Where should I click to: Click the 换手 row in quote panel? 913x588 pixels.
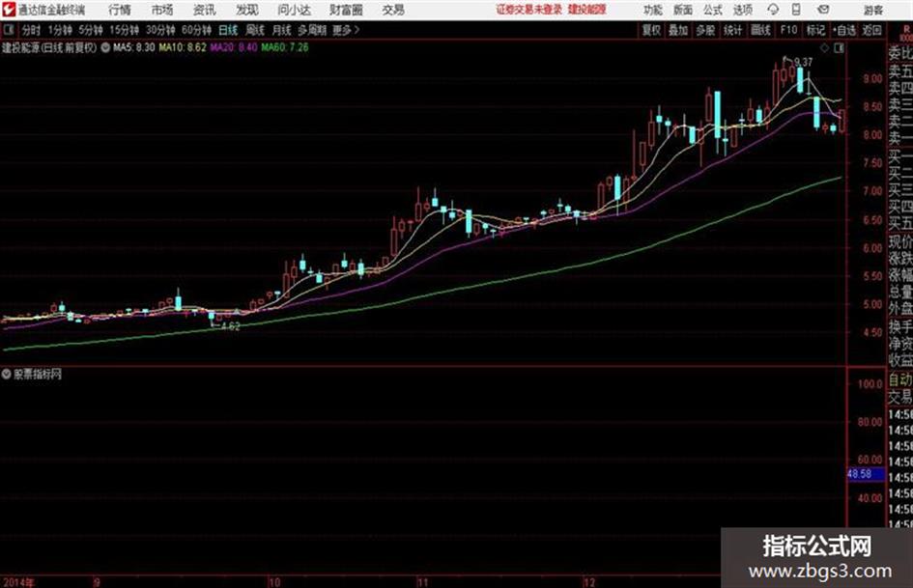tap(900, 326)
